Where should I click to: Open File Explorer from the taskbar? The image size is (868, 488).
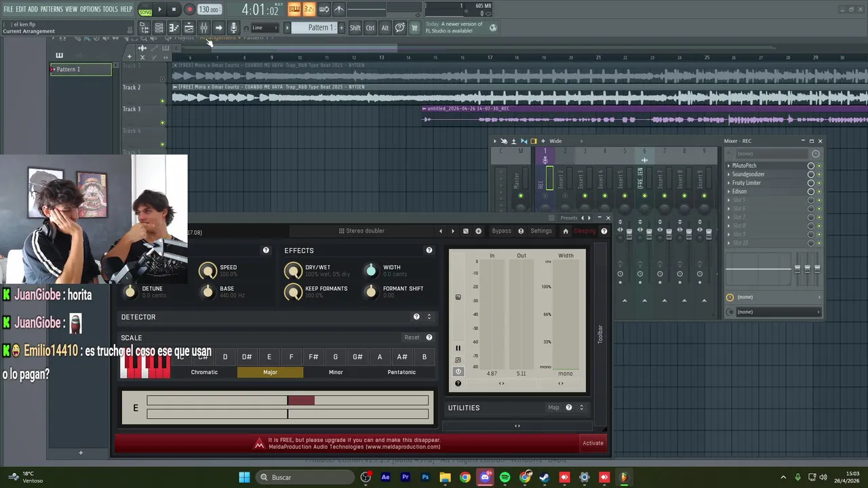click(445, 477)
